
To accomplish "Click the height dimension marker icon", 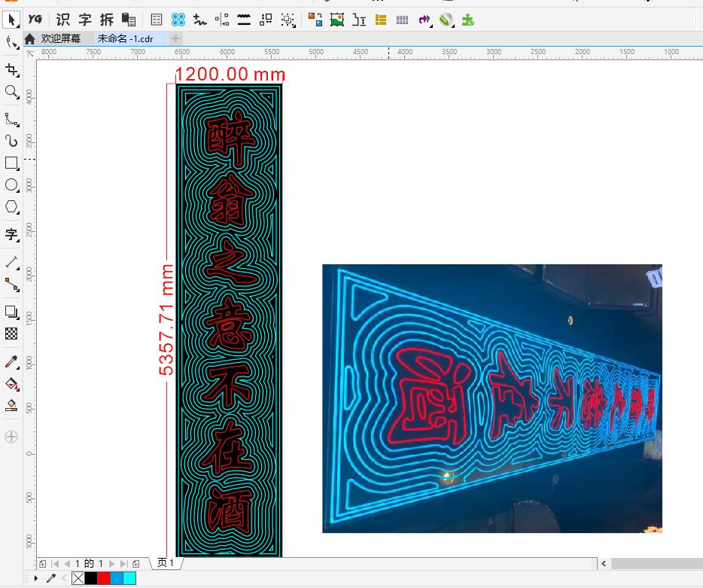I will tap(359, 20).
